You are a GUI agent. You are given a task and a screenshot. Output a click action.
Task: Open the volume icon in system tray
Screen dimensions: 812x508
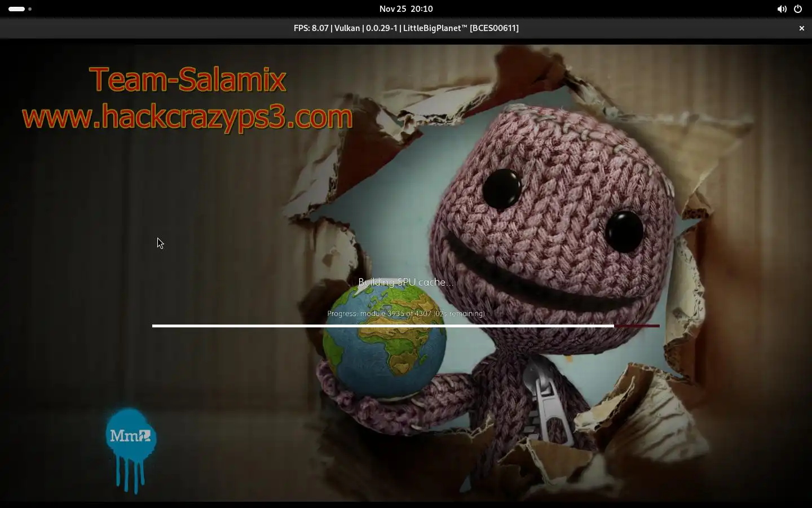(782, 9)
